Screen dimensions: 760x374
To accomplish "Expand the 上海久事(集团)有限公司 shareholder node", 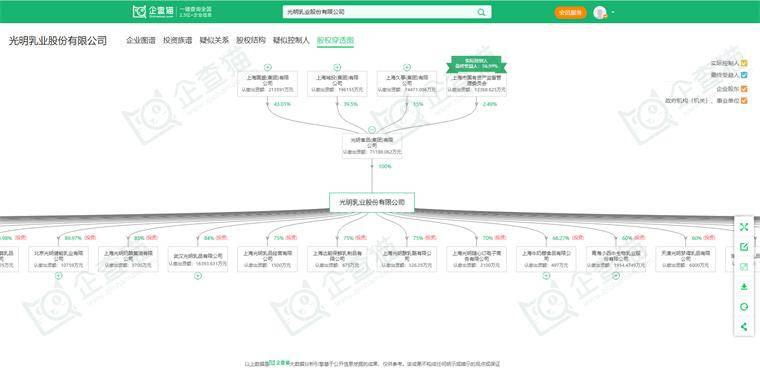I will [x=407, y=67].
